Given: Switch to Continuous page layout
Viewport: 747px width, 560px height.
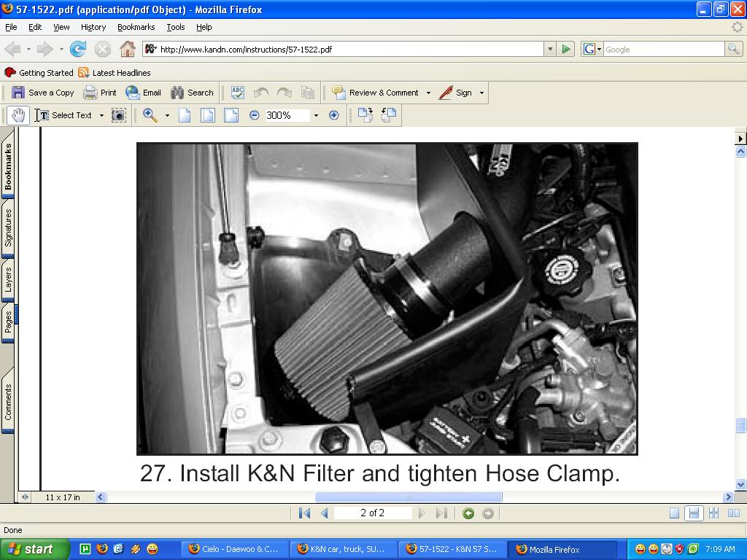Looking at the screenshot, I should tap(694, 513).
